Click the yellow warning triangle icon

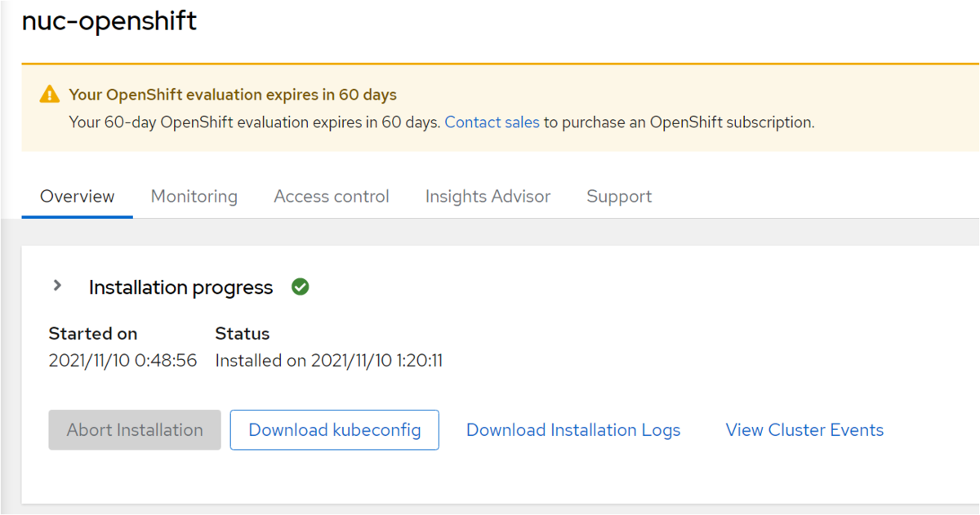pyautogui.click(x=50, y=95)
